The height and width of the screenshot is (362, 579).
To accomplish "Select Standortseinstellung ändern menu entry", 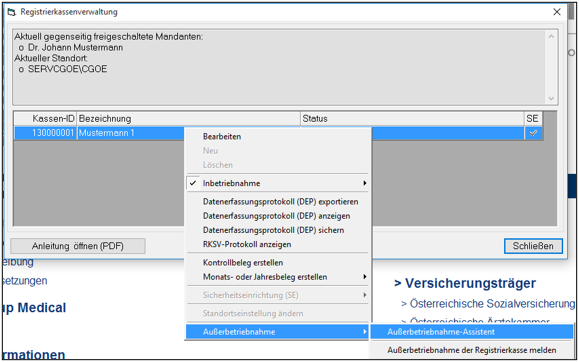I will point(253,313).
